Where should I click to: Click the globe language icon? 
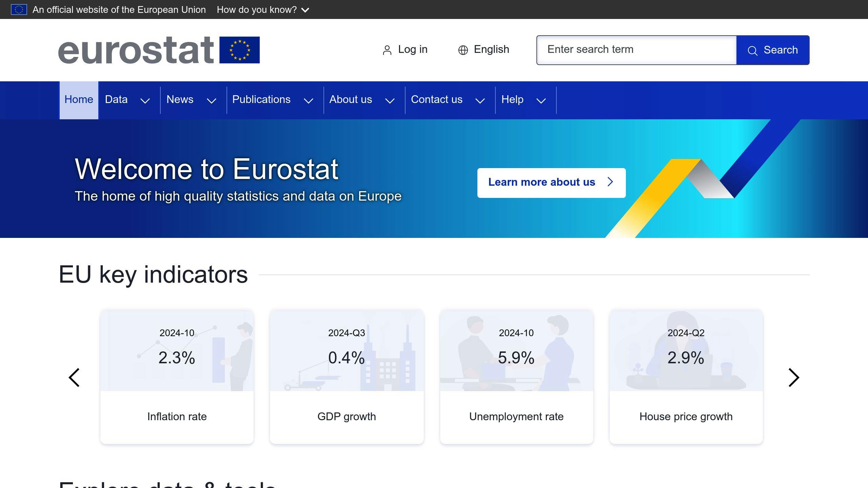point(463,50)
